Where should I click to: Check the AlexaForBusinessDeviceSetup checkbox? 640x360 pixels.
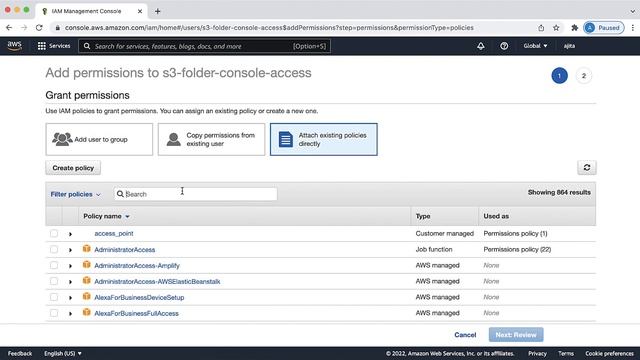point(54,297)
